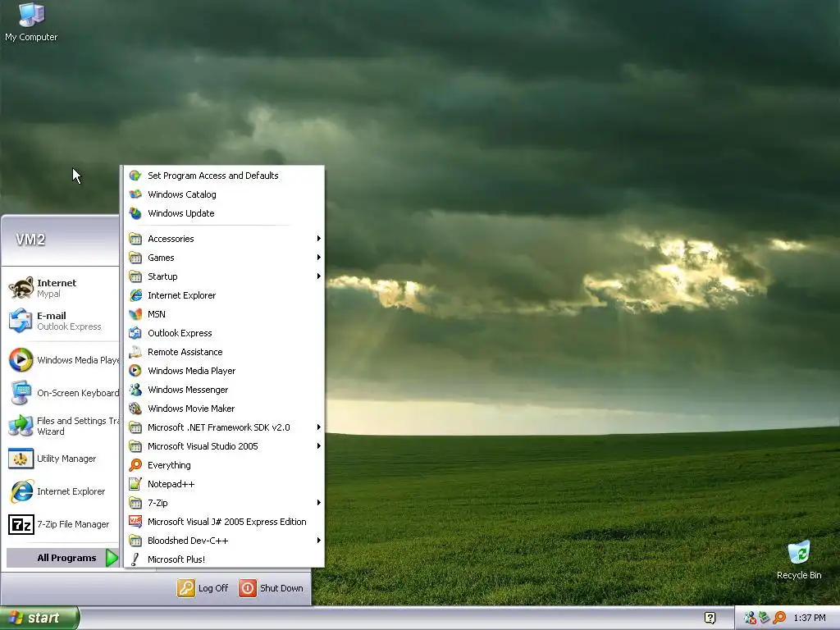Viewport: 840px width, 630px height.
Task: Open the My Computer desktop icon
Action: click(31, 21)
